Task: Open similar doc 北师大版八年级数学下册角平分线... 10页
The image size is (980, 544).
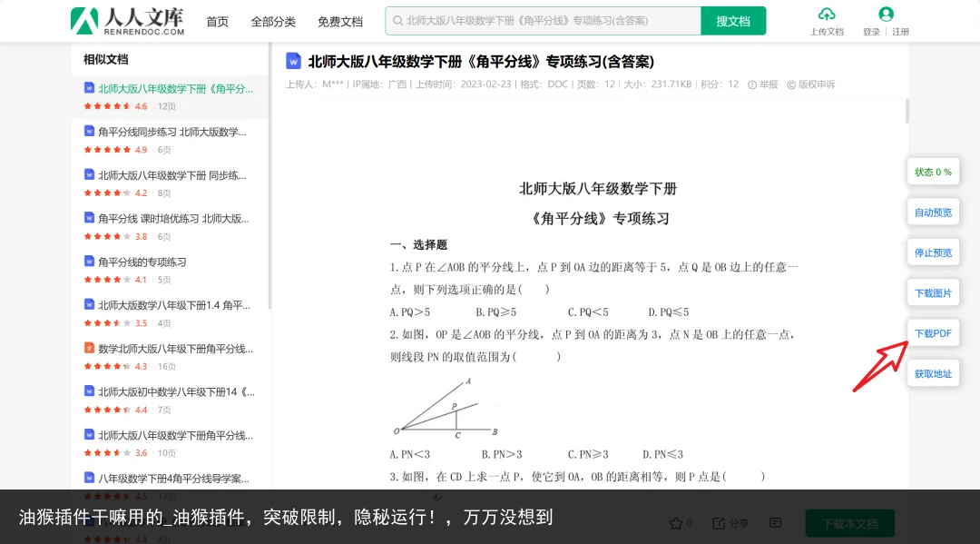Action: tap(175, 435)
